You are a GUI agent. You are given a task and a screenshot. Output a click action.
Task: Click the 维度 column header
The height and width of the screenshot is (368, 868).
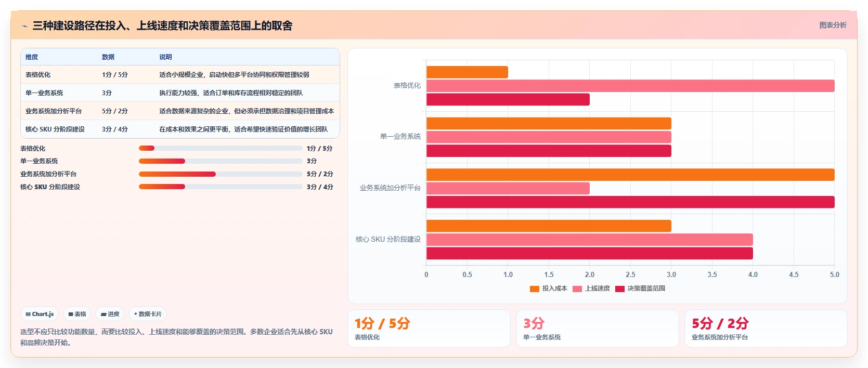click(32, 57)
